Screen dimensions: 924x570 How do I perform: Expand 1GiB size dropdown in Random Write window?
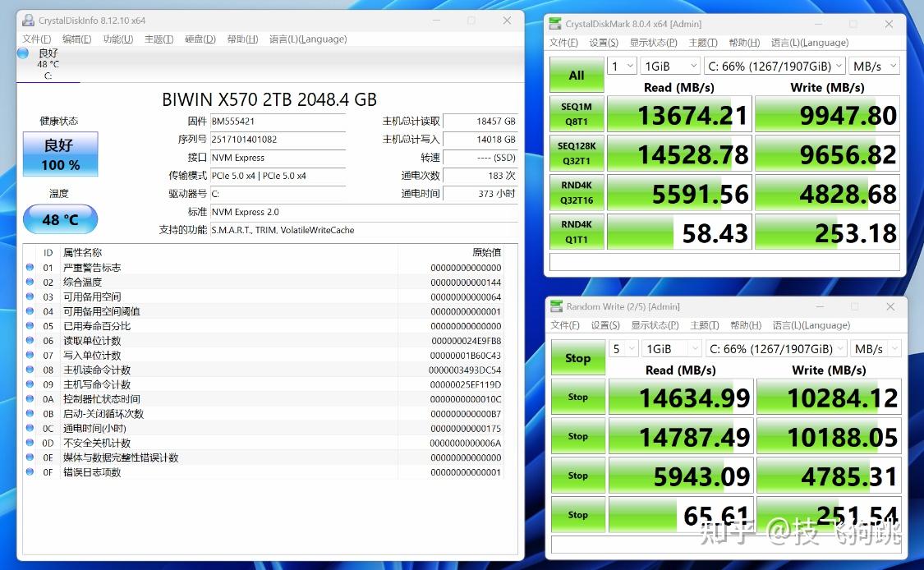tap(673, 348)
